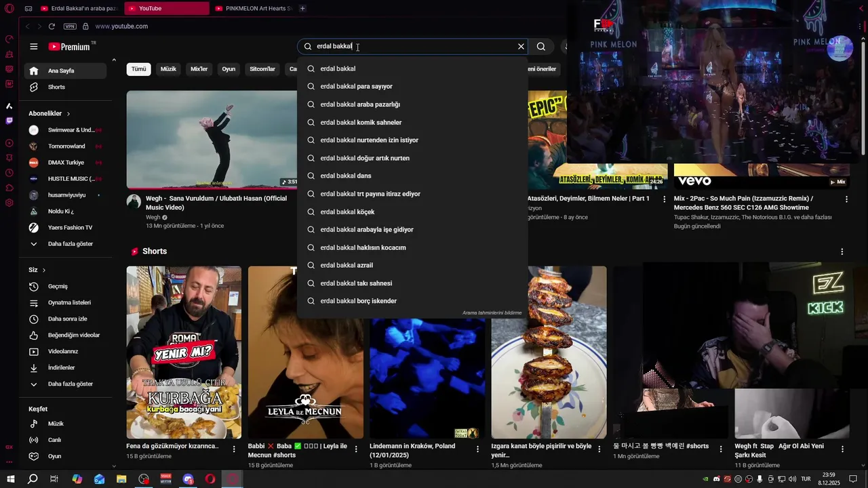Image resolution: width=868 pixels, height=488 pixels.
Task: Open a new browser tab with plus
Action: tap(302, 8)
